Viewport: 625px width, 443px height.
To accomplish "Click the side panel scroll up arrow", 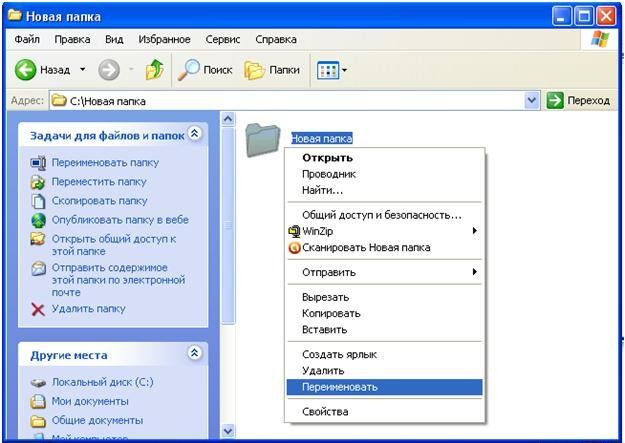I will 228,119.
